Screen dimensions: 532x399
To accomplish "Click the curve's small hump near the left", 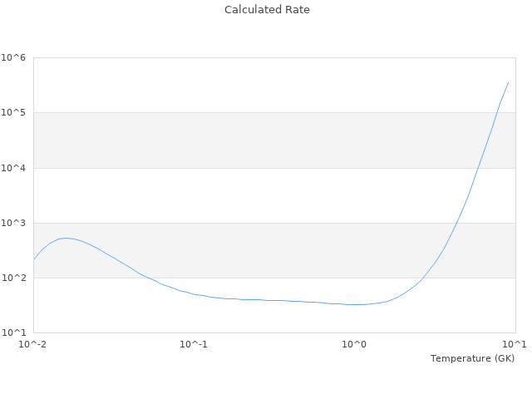I will (66, 238).
